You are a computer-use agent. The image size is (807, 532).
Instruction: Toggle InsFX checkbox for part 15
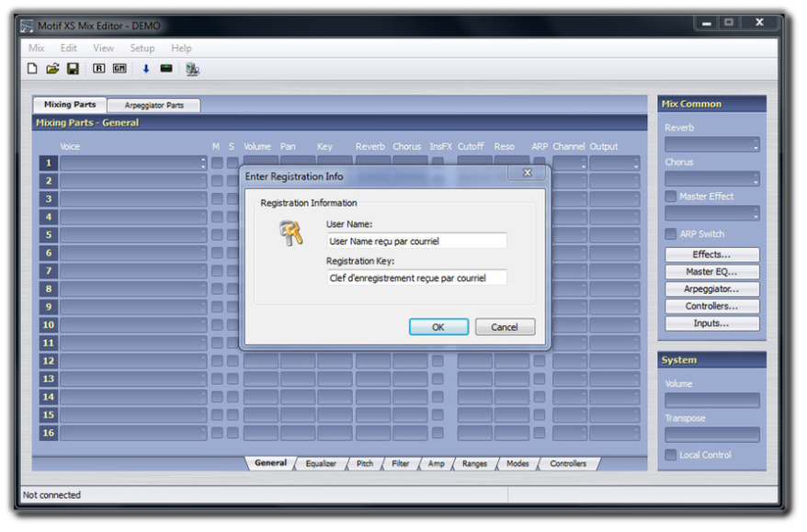tap(438, 414)
